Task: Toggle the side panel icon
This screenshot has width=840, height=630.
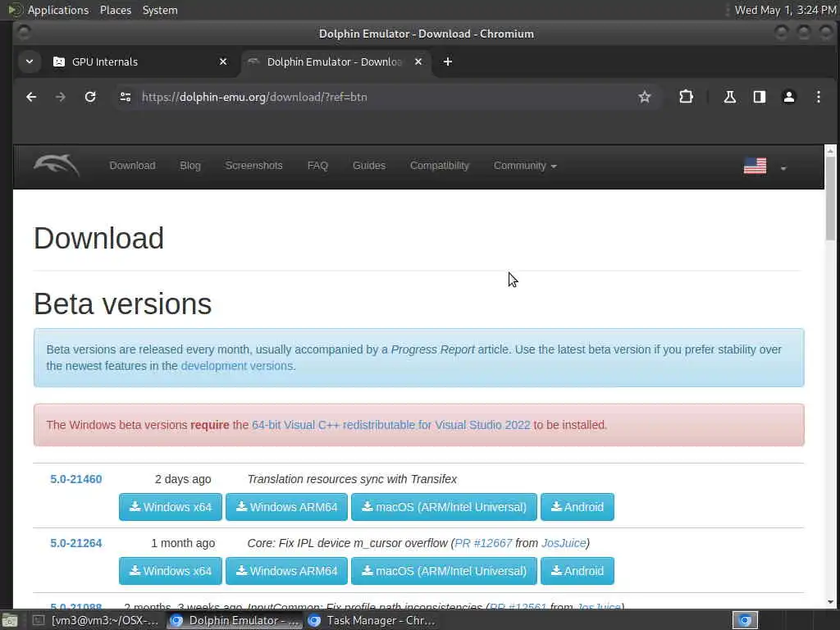Action: (759, 97)
